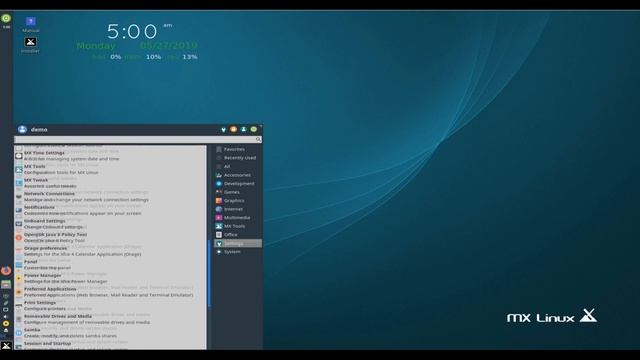This screenshot has width=640, height=360.
Task: Select the Games category
Action: pyautogui.click(x=238, y=192)
